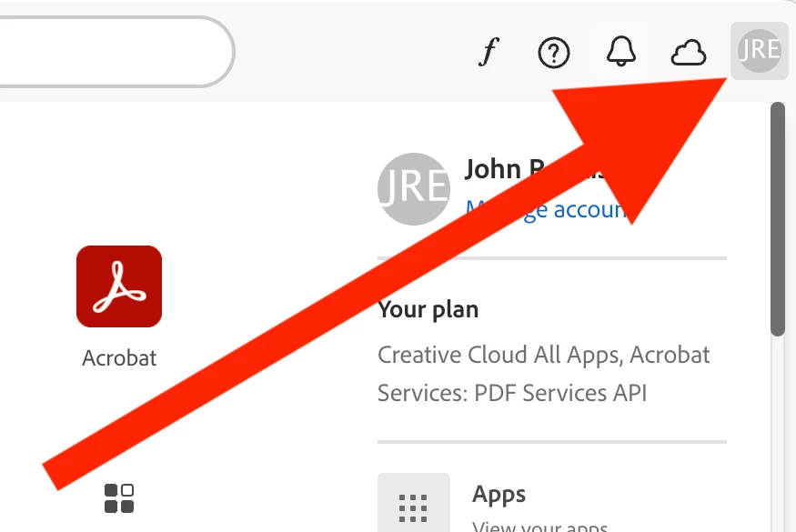Click 'Services: PDF Services API' text

[x=512, y=393]
